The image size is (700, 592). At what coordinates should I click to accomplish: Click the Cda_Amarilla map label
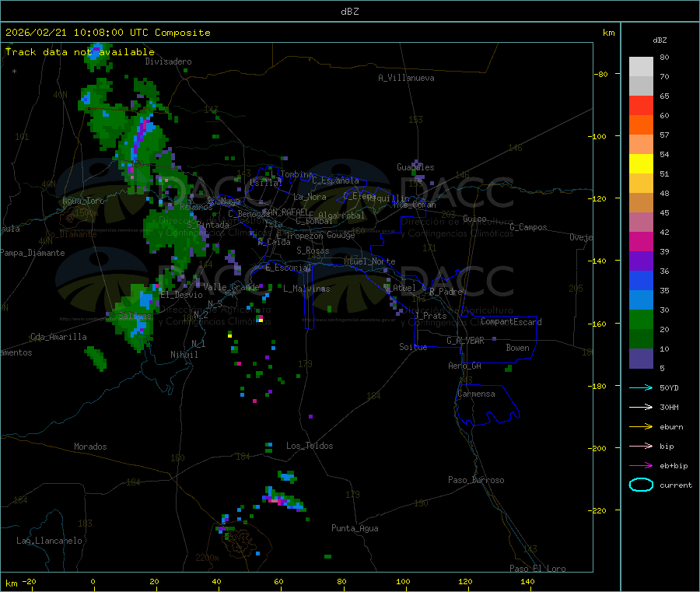(x=58, y=337)
